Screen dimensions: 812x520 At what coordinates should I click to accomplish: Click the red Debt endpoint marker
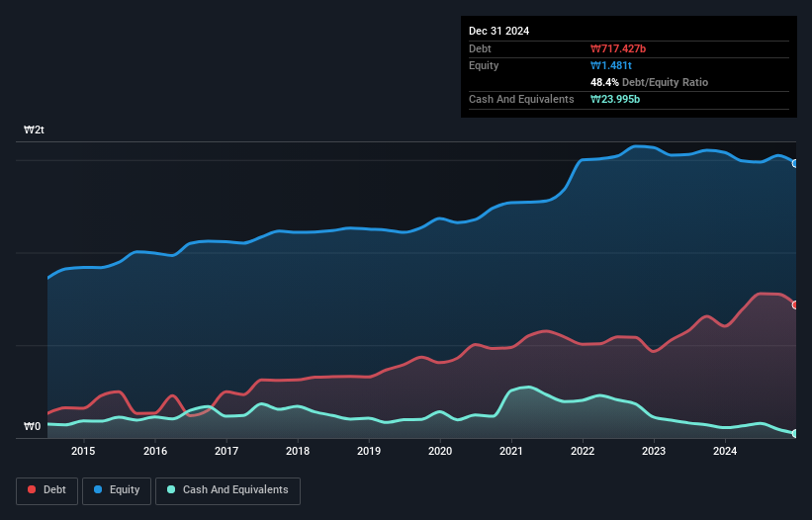795,304
